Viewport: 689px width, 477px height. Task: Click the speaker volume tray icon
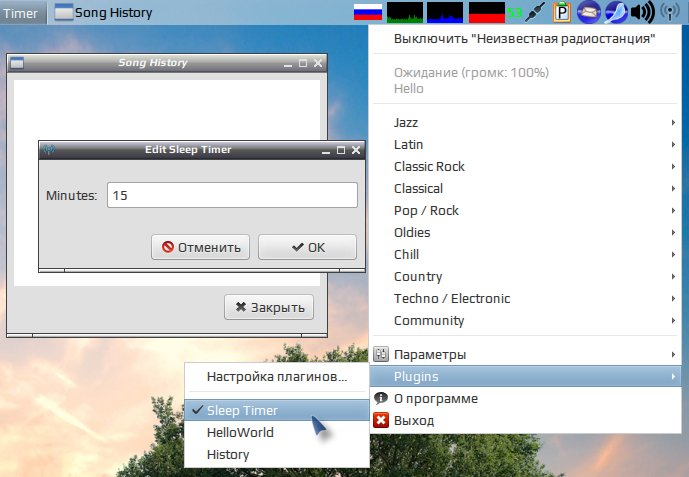coord(642,12)
